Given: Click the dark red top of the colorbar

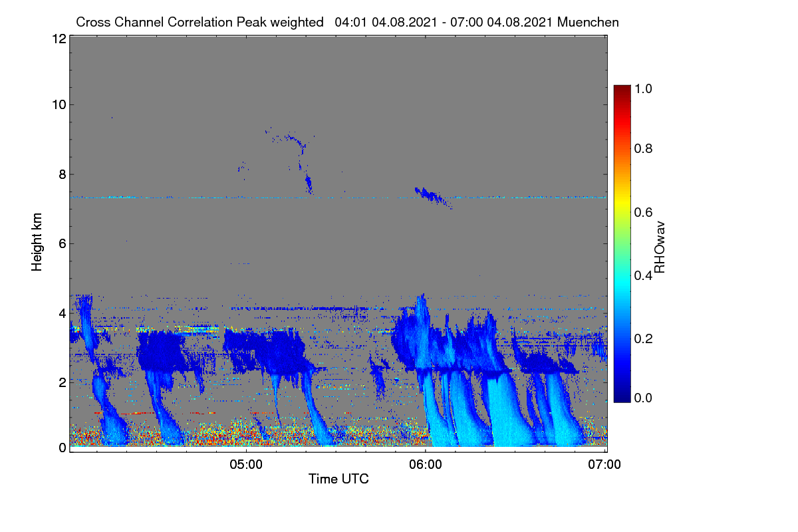Looking at the screenshot, I should 621,89.
